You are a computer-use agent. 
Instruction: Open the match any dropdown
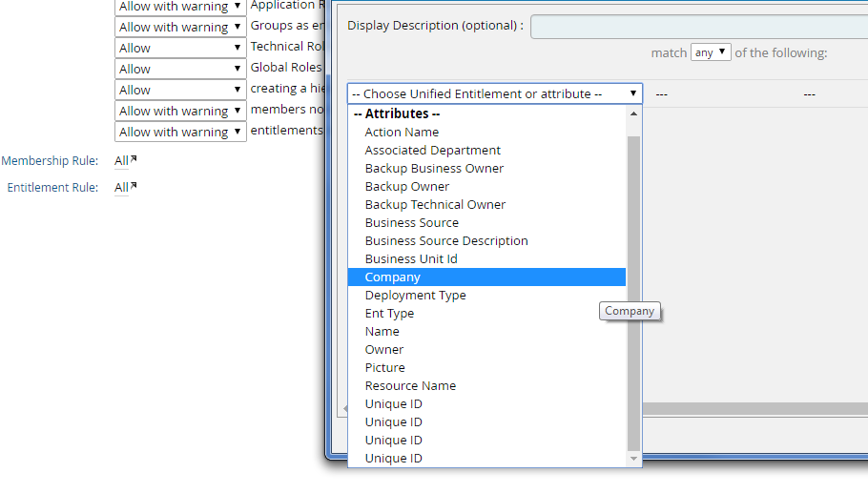tap(711, 52)
